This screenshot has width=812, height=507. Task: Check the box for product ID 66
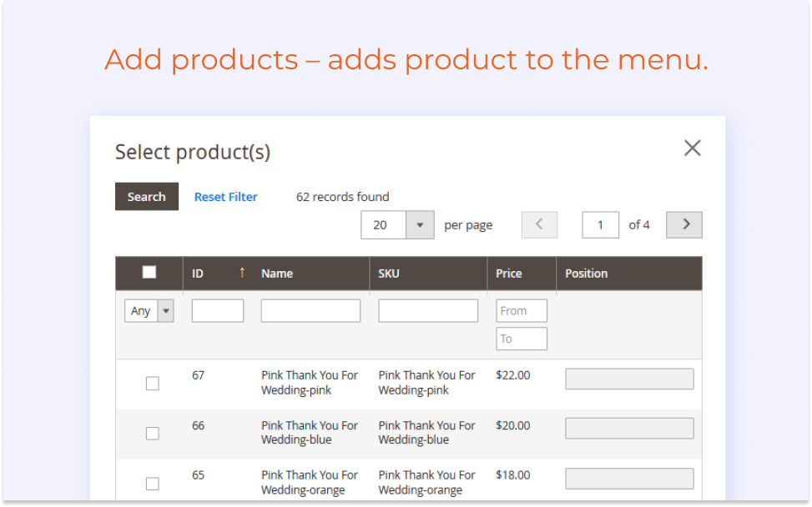coord(152,433)
